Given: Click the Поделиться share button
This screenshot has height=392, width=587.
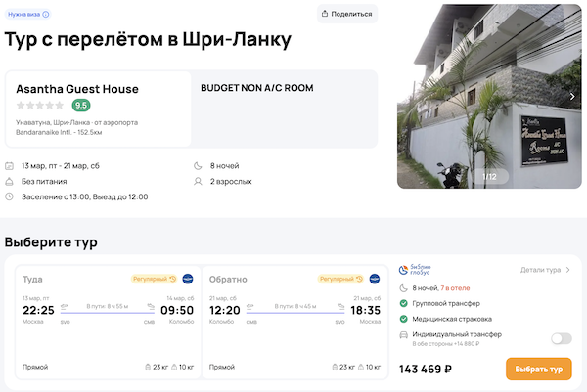Looking at the screenshot, I should (x=347, y=14).
